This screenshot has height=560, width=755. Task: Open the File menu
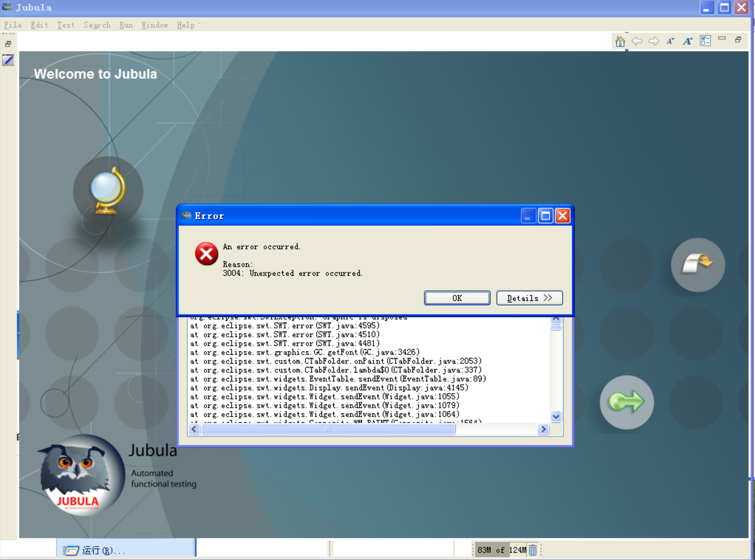click(13, 25)
